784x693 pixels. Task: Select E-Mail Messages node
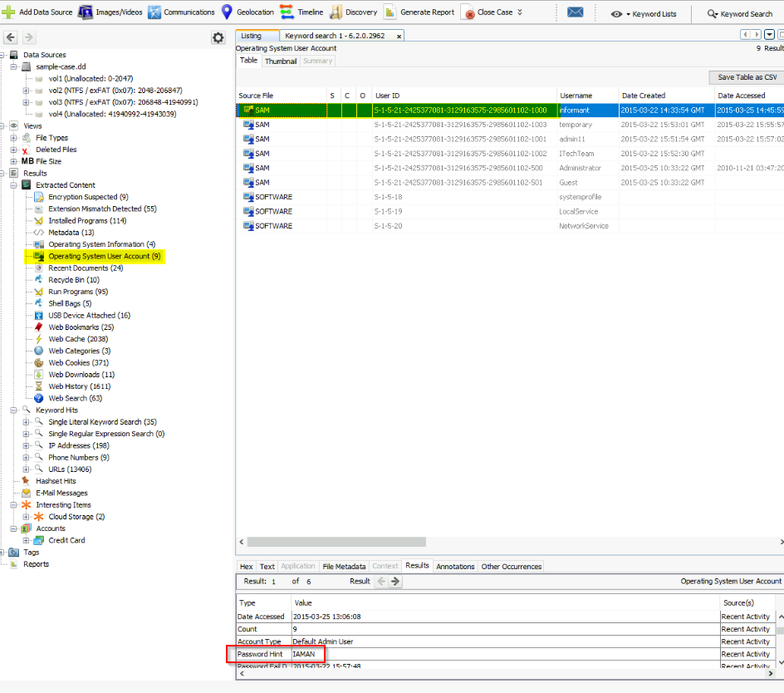[x=61, y=493]
